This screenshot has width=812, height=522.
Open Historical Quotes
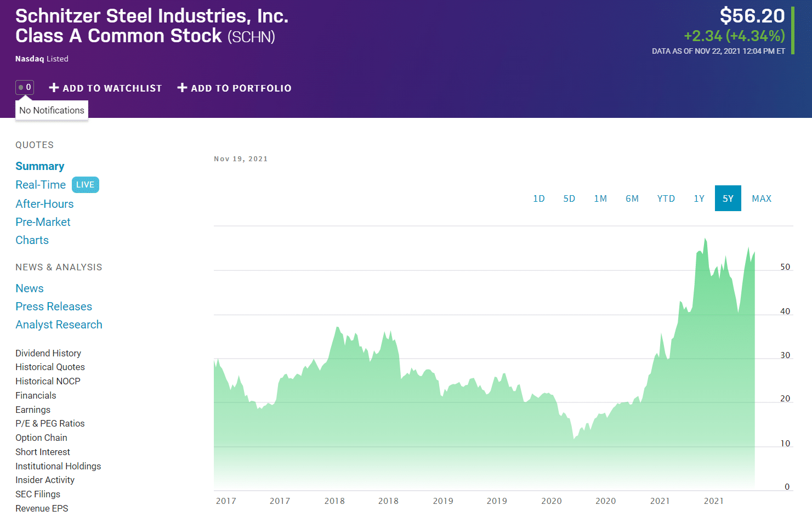(x=50, y=367)
